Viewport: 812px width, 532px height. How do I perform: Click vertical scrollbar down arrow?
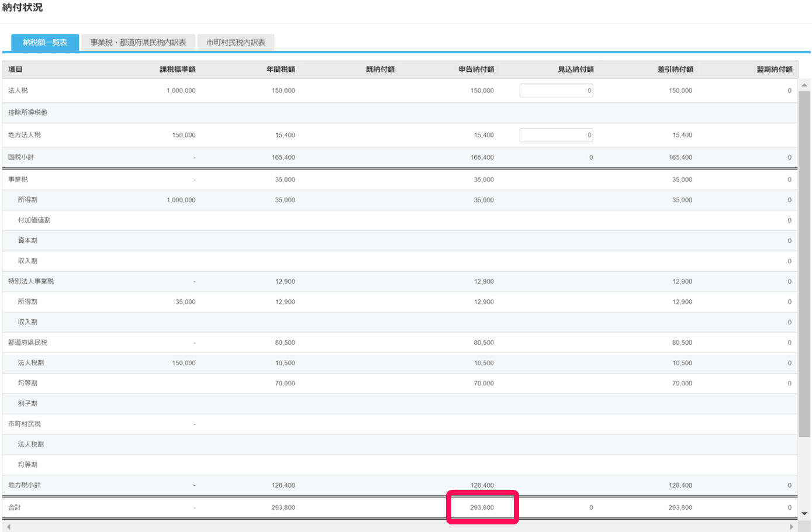click(804, 513)
